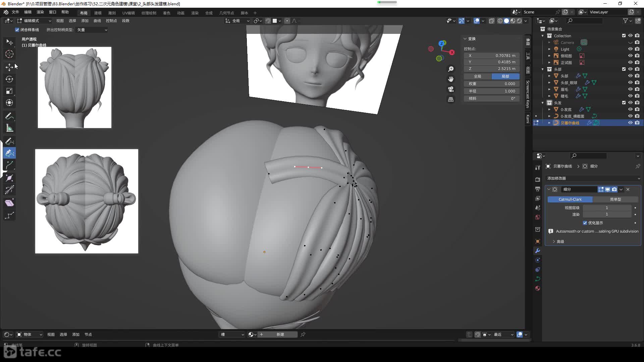Viewport: 644px width, 362px height.
Task: Open 控制点 menu in viewport header
Action: [111, 21]
